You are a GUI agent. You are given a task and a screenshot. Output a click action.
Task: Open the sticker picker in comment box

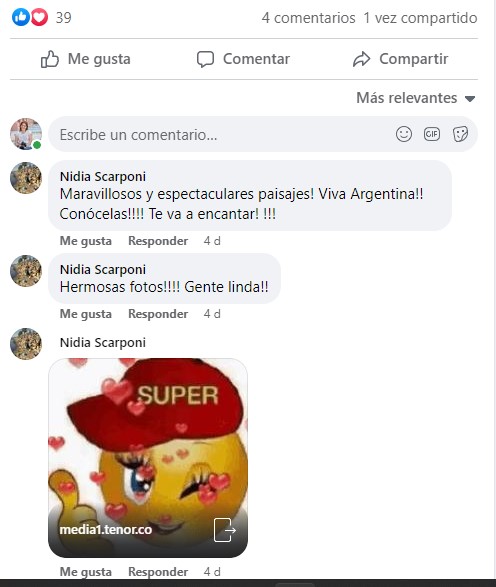coord(460,134)
